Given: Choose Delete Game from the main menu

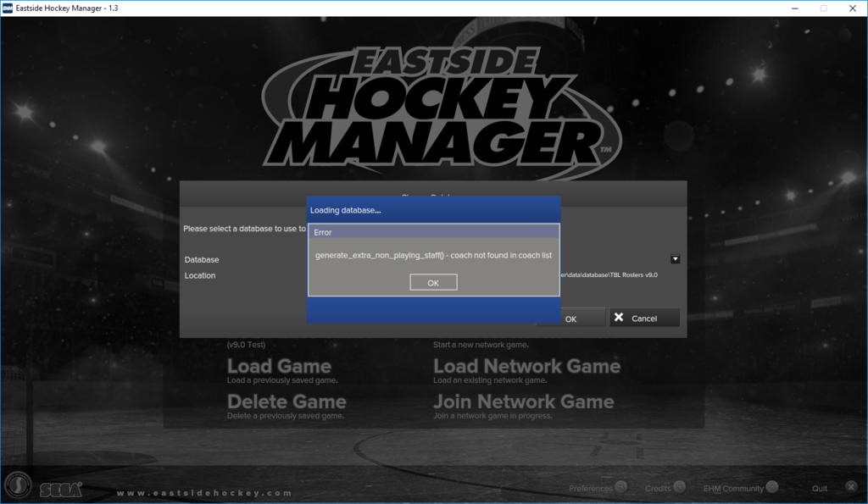Looking at the screenshot, I should point(287,402).
